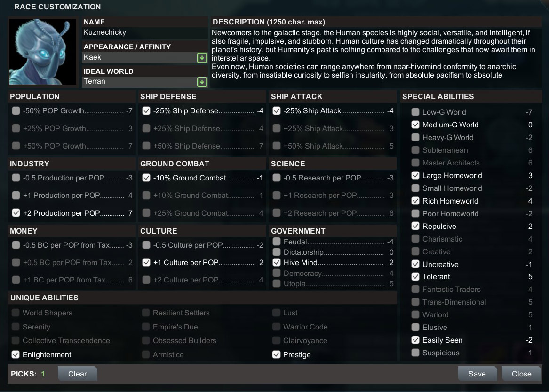
Task: Select the World Shapers unique ability
Action: [16, 313]
